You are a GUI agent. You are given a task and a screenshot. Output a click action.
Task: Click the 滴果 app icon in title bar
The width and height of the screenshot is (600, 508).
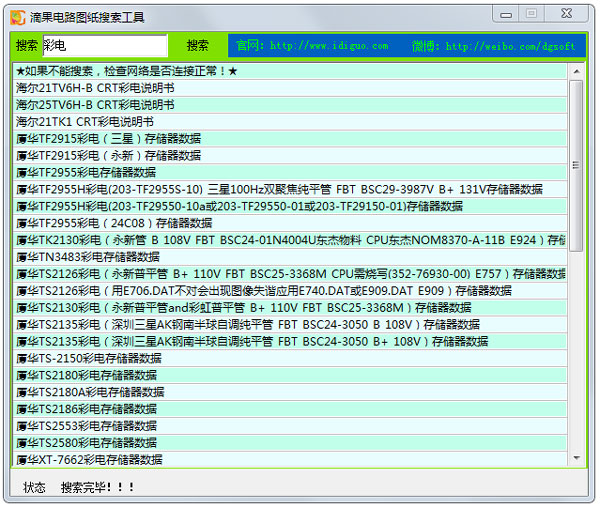pos(17,17)
